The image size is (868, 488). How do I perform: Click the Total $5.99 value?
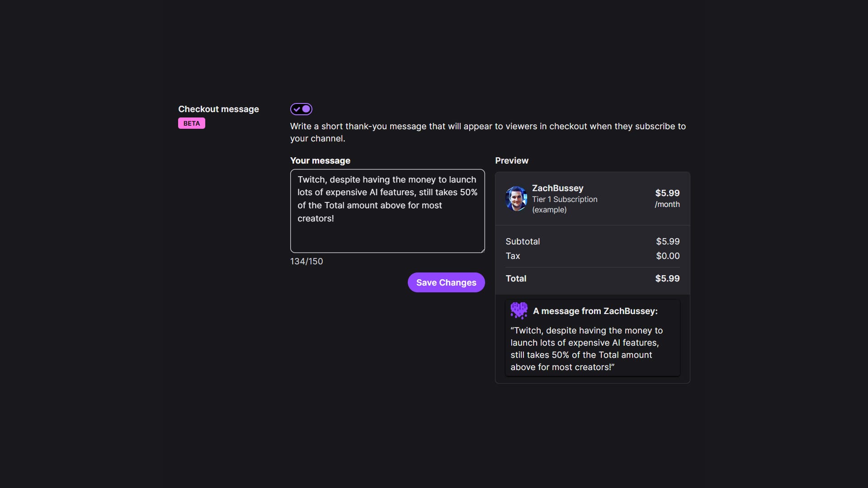coord(667,278)
